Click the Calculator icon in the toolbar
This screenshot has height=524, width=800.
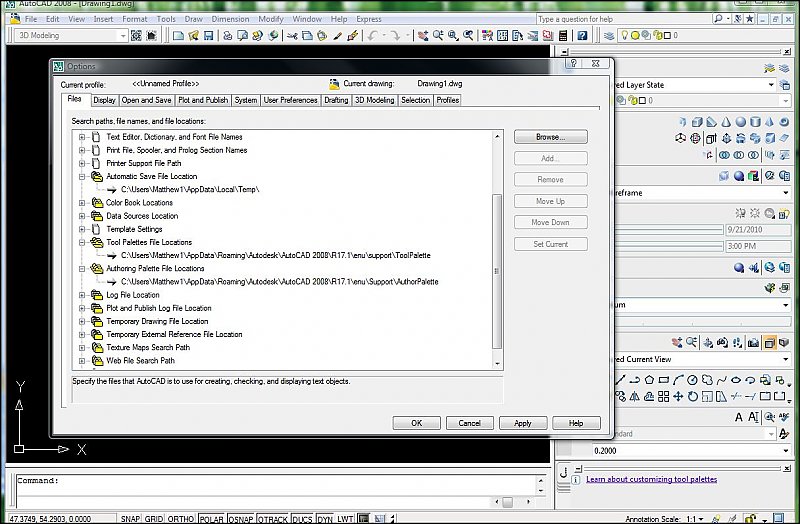tap(563, 36)
